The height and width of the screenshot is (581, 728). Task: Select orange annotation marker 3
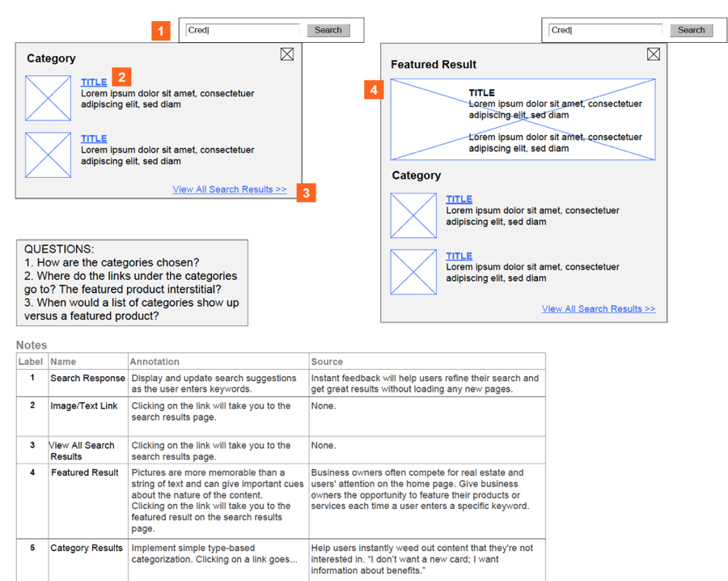306,193
